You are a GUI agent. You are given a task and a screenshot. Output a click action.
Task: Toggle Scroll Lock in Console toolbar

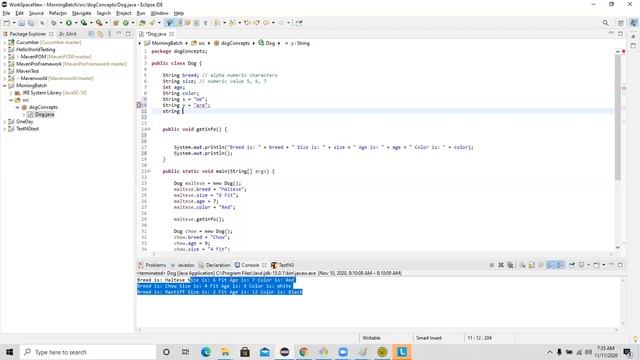(x=531, y=265)
